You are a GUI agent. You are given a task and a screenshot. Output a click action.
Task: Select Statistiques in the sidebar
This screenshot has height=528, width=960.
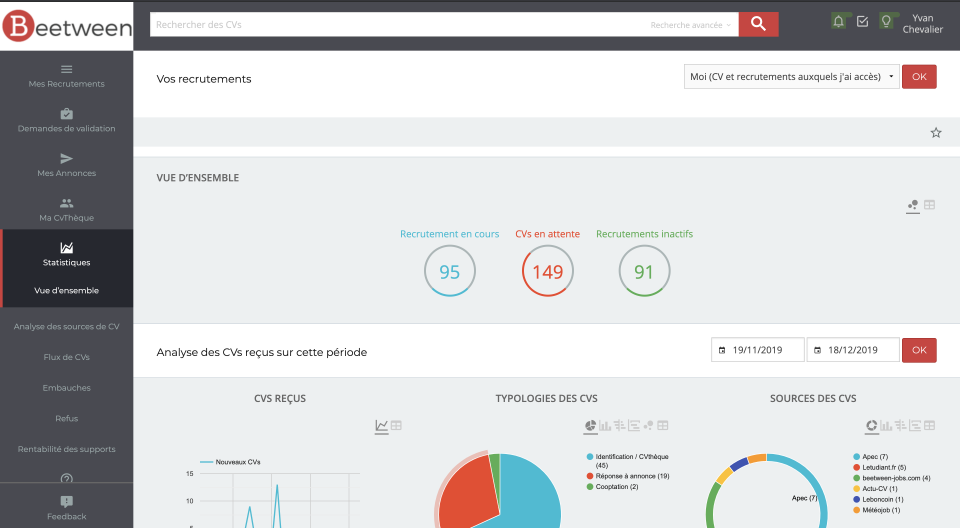(x=67, y=255)
